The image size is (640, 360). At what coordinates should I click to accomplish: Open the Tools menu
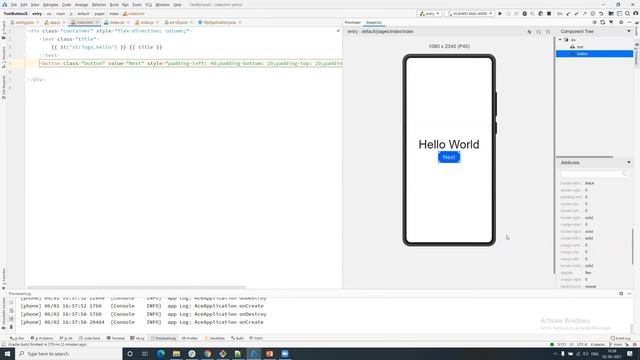(137, 4)
